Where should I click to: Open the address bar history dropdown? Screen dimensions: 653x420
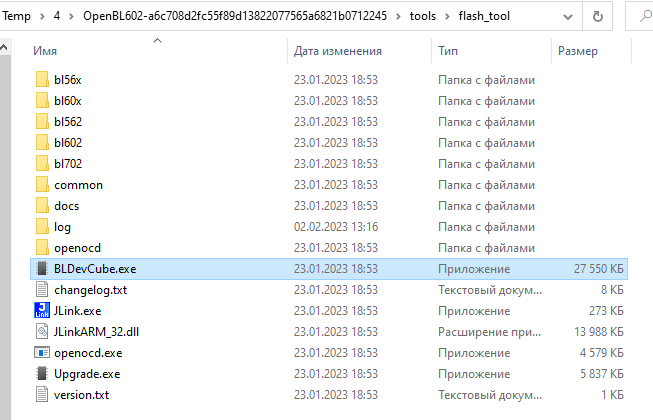point(568,17)
